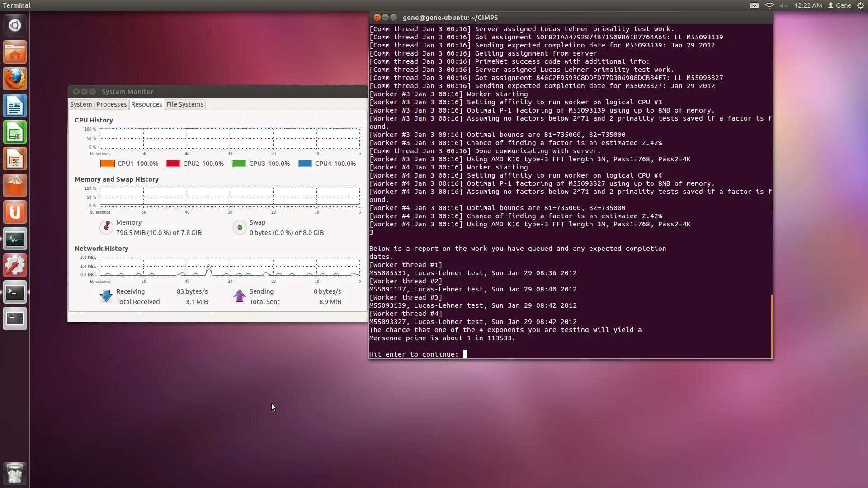The height and width of the screenshot is (488, 868).
Task: Focus System Monitor launcher icon
Action: (x=15, y=239)
